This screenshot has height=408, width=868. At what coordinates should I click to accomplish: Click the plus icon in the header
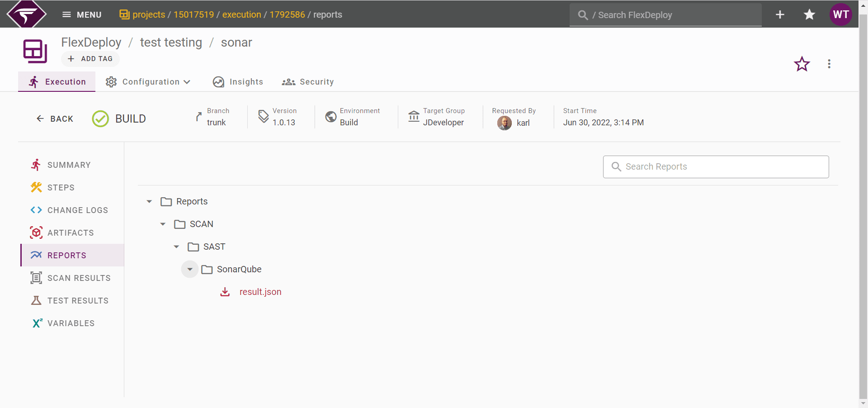pyautogui.click(x=780, y=14)
